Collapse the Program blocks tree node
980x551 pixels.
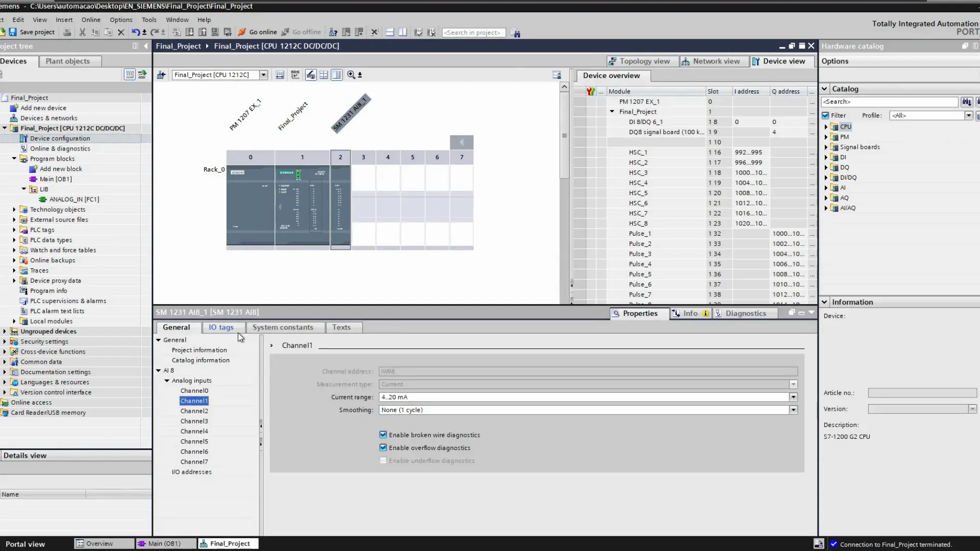click(x=14, y=159)
